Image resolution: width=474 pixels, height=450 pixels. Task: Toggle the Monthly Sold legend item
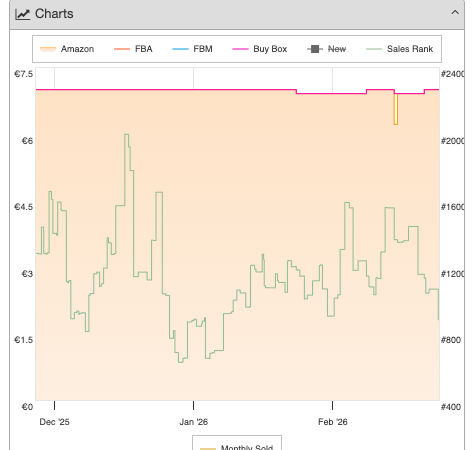click(x=237, y=447)
